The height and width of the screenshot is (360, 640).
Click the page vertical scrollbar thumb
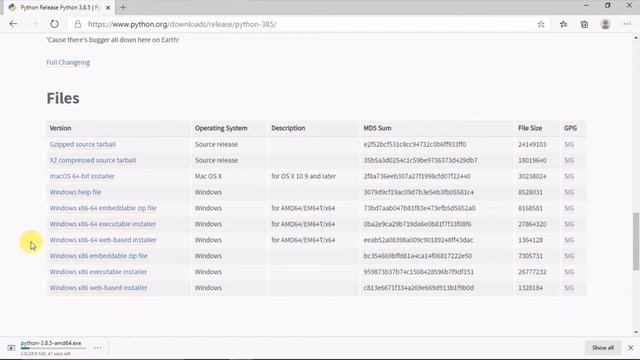[636, 241]
